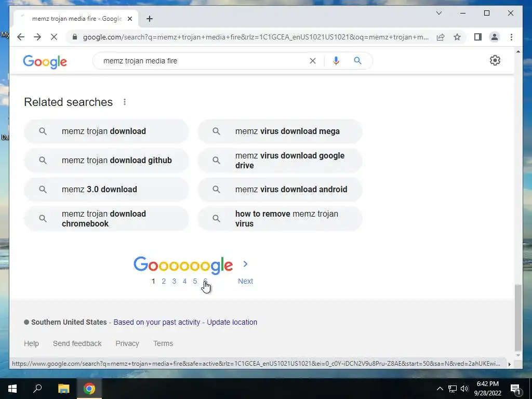532x399 pixels.
Task: Open Chrome three-dot menu
Action: tap(511, 37)
